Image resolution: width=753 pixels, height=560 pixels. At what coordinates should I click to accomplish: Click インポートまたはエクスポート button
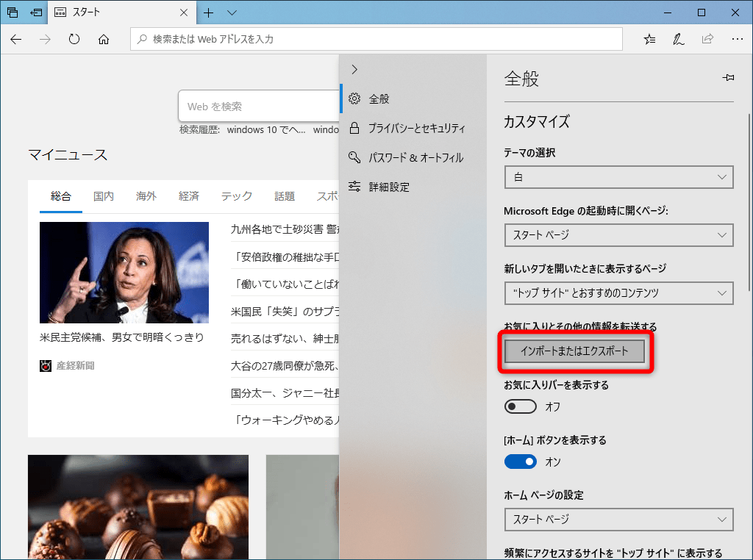[574, 351]
